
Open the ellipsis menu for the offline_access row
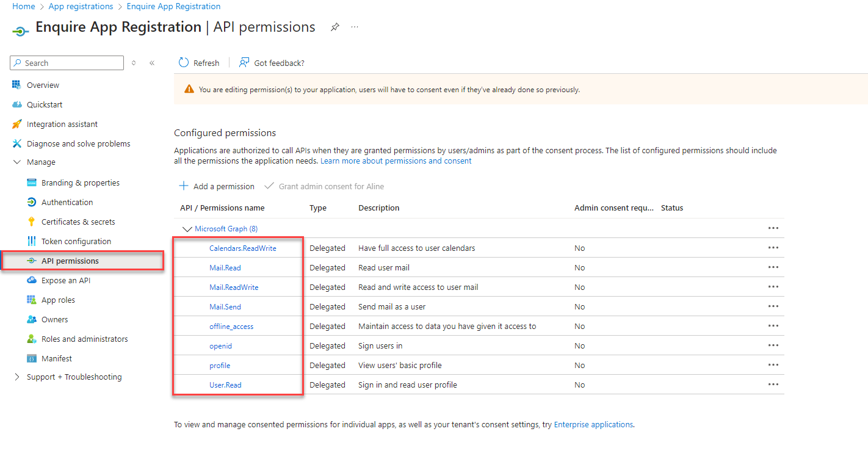773,326
